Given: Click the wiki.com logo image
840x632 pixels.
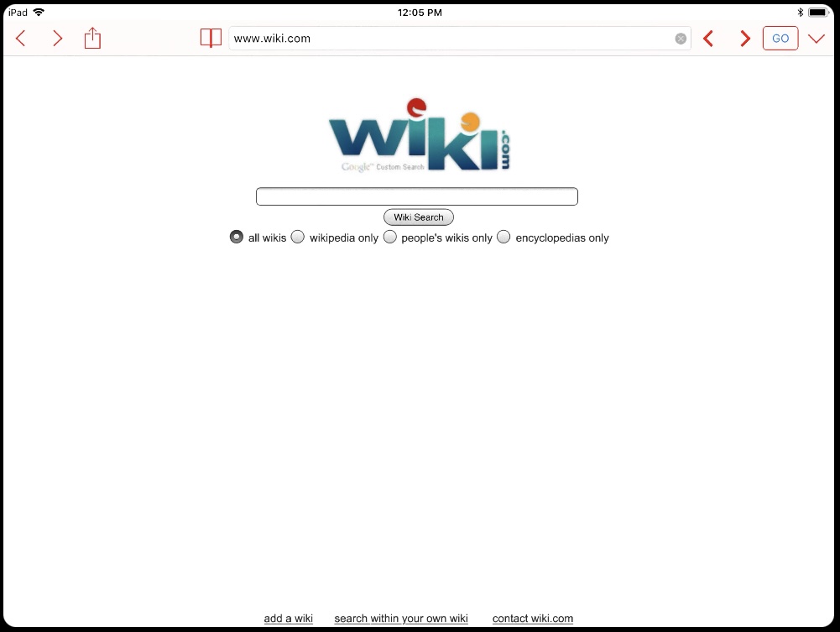Looking at the screenshot, I should pos(419,135).
